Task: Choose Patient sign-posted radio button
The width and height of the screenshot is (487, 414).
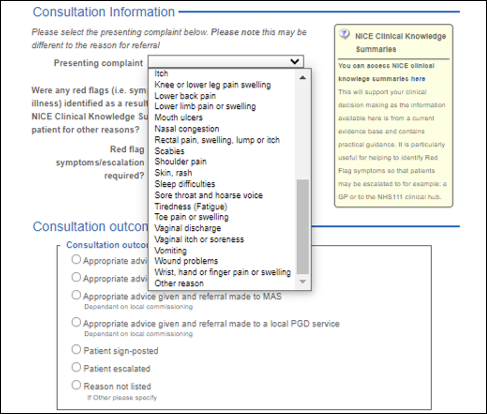Action: point(76,349)
